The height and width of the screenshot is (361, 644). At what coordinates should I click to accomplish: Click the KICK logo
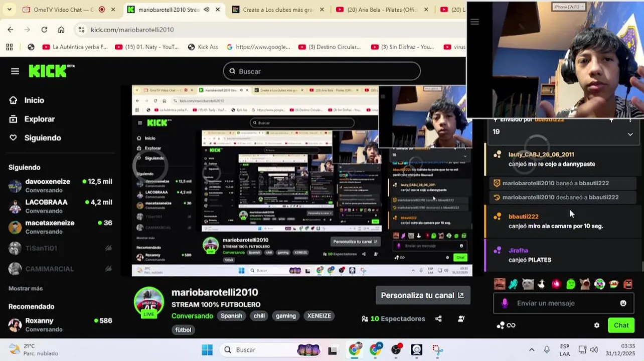[51, 71]
